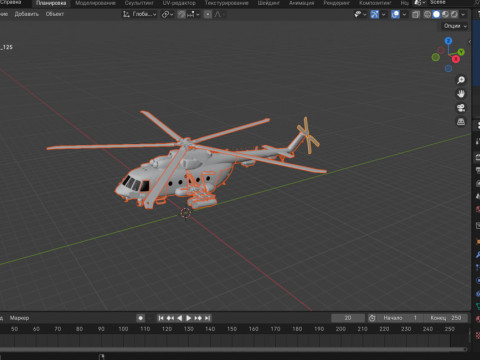The height and width of the screenshot is (360, 480).
Task: Toggle camera view icon
Action: click(461, 108)
